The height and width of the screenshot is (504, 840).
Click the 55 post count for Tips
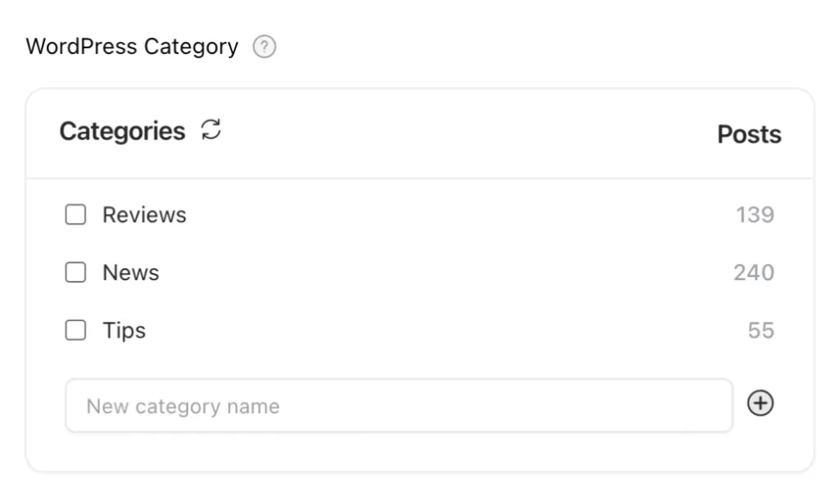click(760, 330)
